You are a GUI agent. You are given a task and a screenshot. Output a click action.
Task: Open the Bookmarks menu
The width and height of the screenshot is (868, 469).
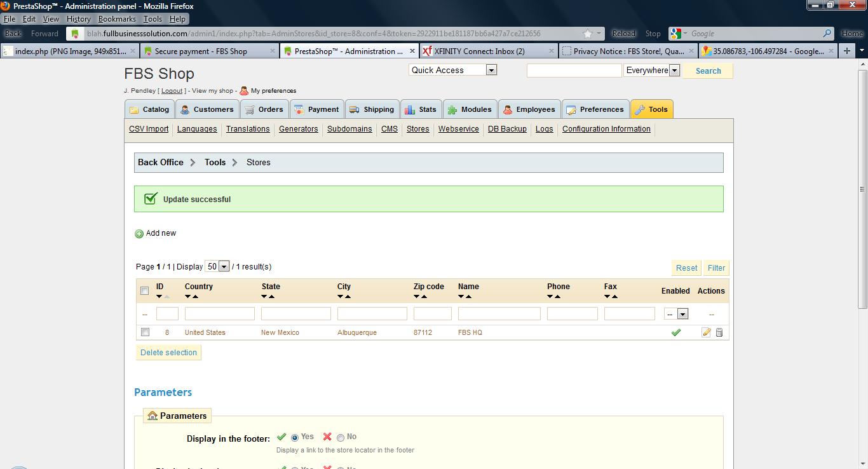117,19
